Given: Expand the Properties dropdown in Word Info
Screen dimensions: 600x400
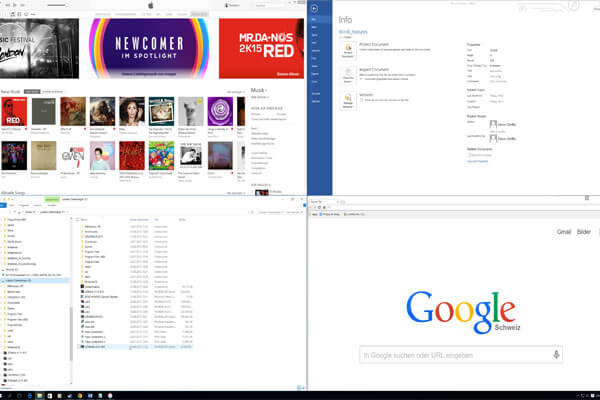Looking at the screenshot, I should (474, 44).
